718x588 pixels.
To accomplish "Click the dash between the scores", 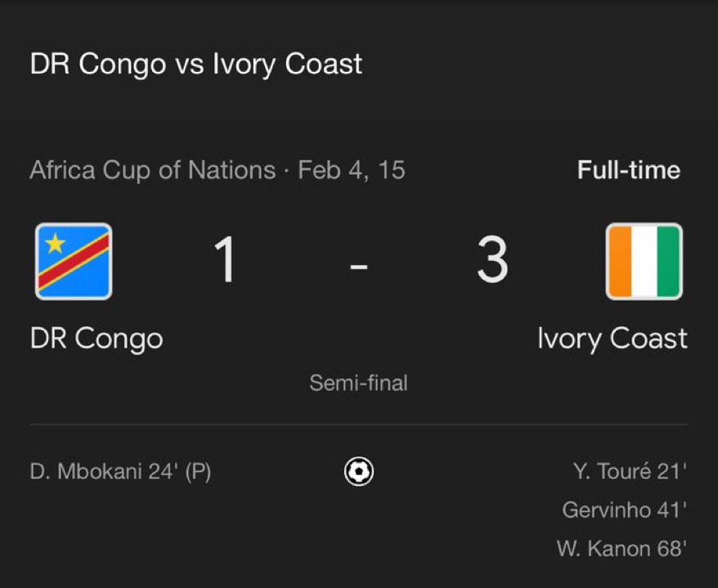I will [358, 266].
